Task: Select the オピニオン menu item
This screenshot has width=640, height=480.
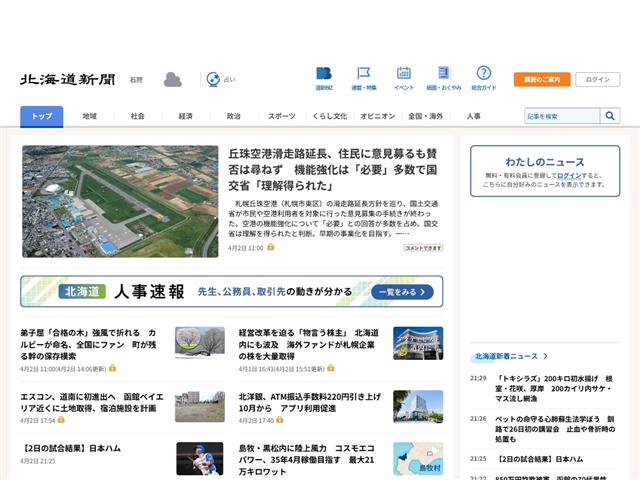Action: (378, 116)
